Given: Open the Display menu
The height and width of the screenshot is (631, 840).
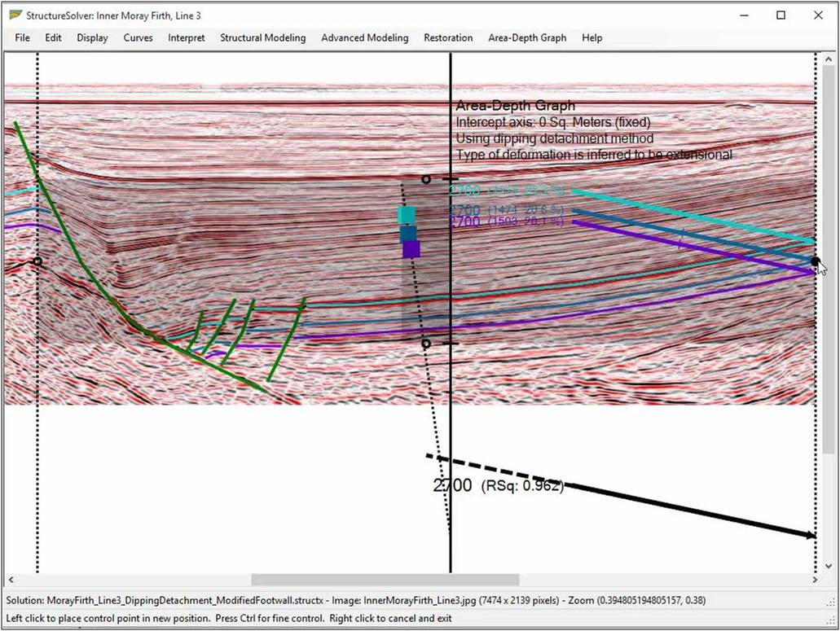Looking at the screenshot, I should click(x=92, y=37).
